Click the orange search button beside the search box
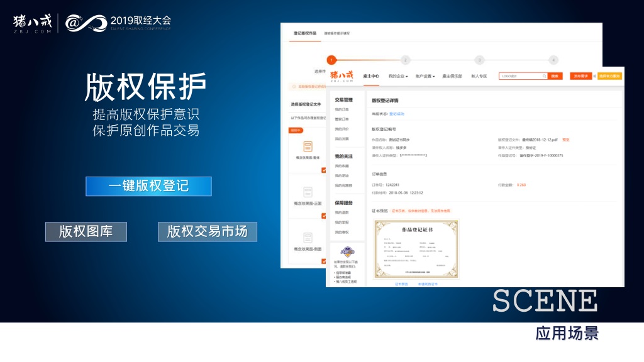This screenshot has width=644, height=362. click(555, 76)
